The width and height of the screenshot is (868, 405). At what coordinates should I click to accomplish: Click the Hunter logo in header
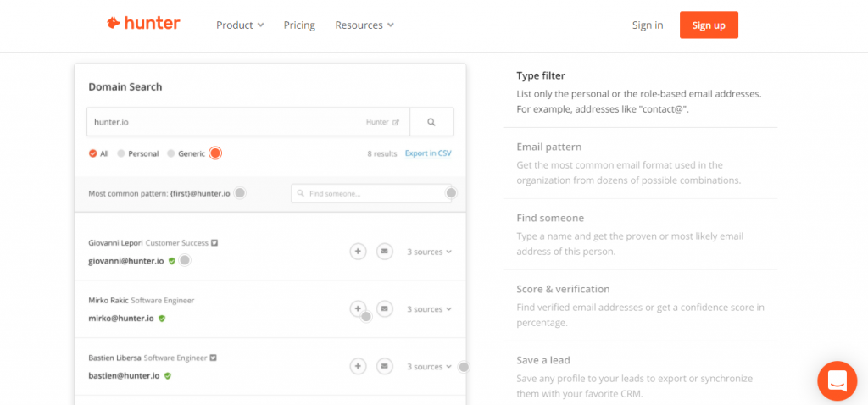tap(143, 24)
